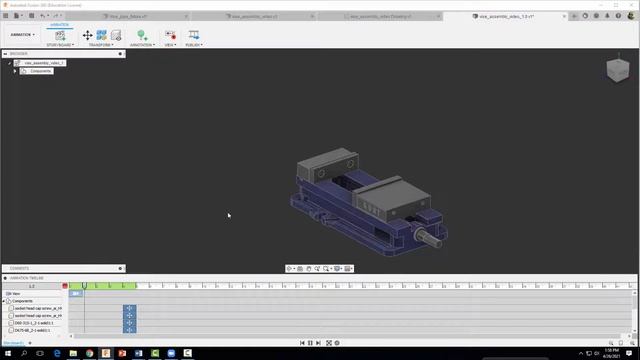Screen dimensions: 640x360
Task: Click the Fit/Zoom window magnifier in navigation bar
Action: 326,269
